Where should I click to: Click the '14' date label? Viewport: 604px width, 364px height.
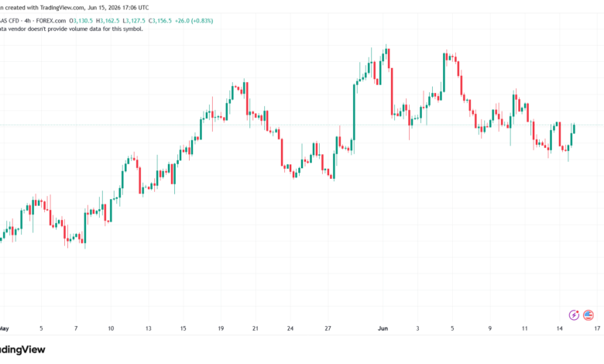click(559, 328)
